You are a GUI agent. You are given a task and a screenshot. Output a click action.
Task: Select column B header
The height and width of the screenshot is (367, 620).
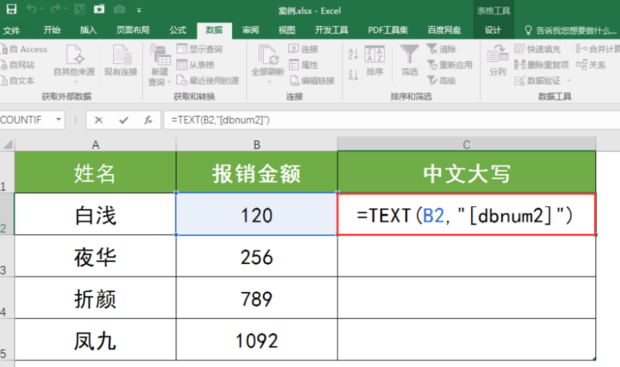pos(257,144)
